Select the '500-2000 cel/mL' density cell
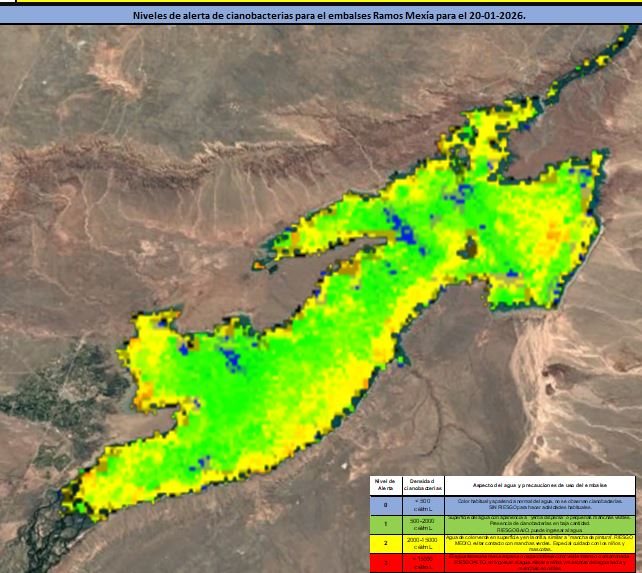The height and width of the screenshot is (573, 642). coord(421,524)
